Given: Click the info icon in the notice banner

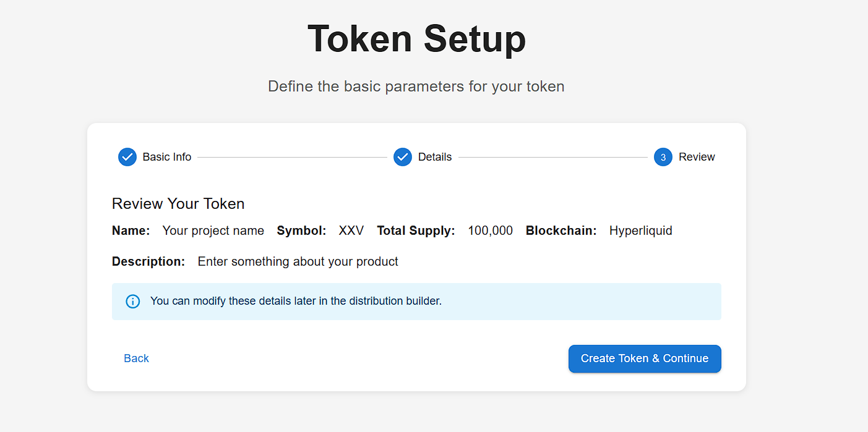Looking at the screenshot, I should 132,302.
